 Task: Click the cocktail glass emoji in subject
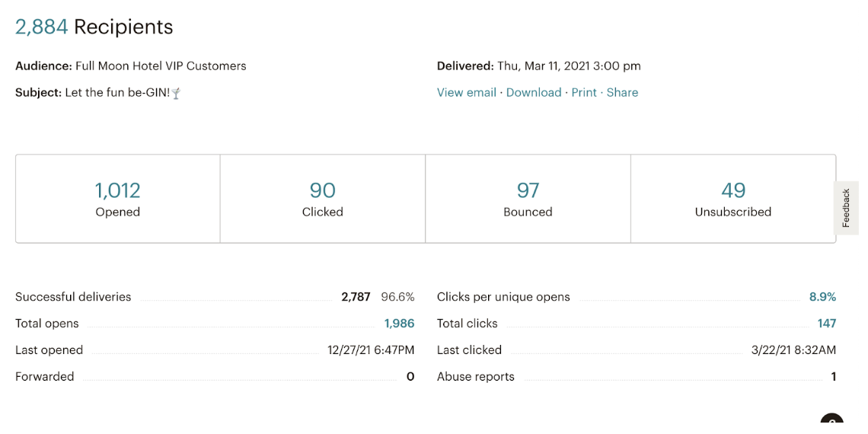click(x=176, y=93)
